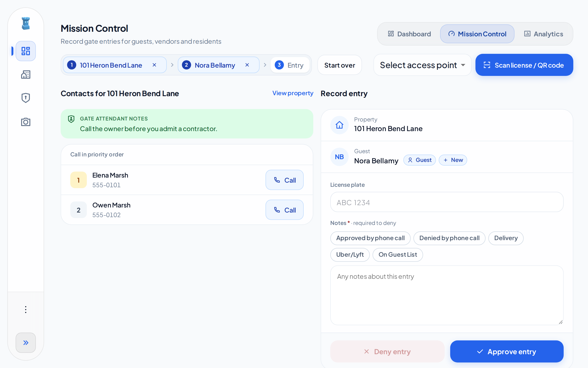Switch to the Mission Control tab
This screenshot has height=368, width=588.
(x=477, y=34)
